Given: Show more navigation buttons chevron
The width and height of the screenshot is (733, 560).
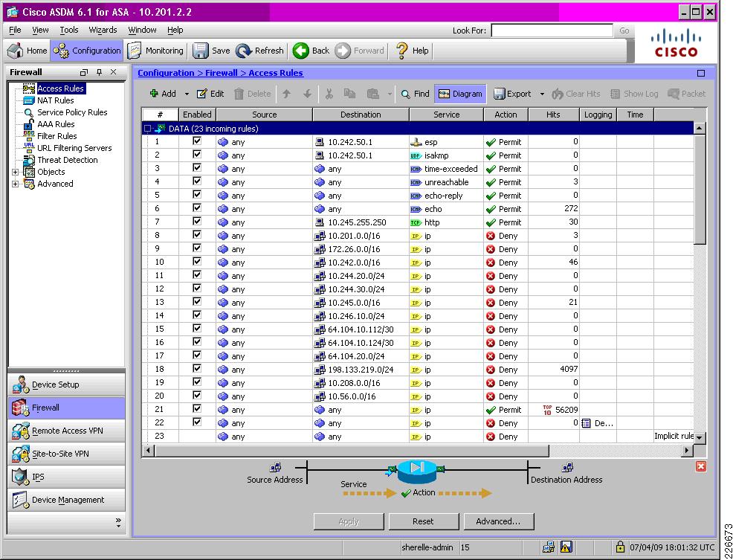Looking at the screenshot, I should point(118,523).
